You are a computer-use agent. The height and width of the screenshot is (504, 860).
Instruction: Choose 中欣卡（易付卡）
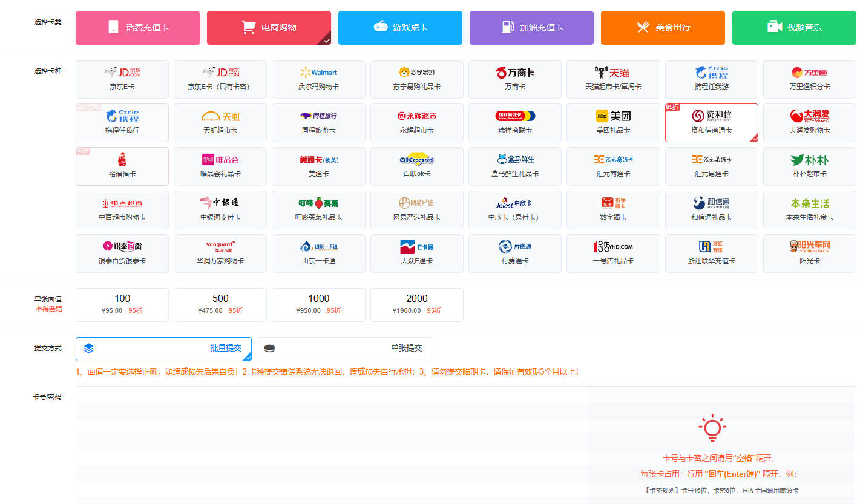[515, 210]
